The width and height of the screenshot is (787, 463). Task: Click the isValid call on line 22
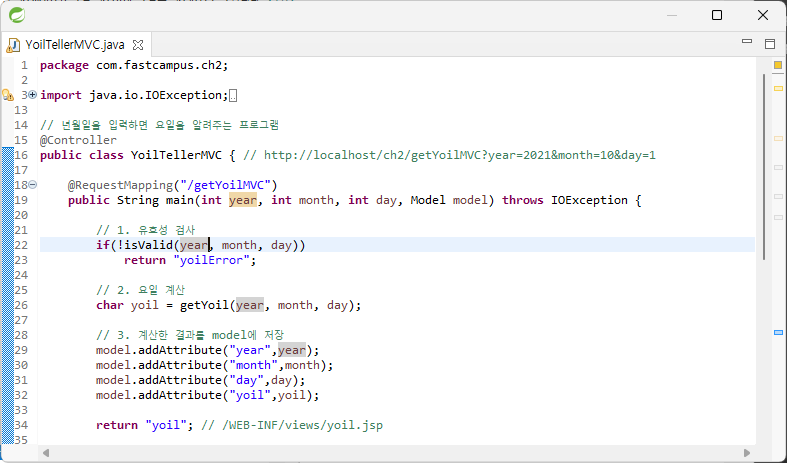pyautogui.click(x=149, y=245)
